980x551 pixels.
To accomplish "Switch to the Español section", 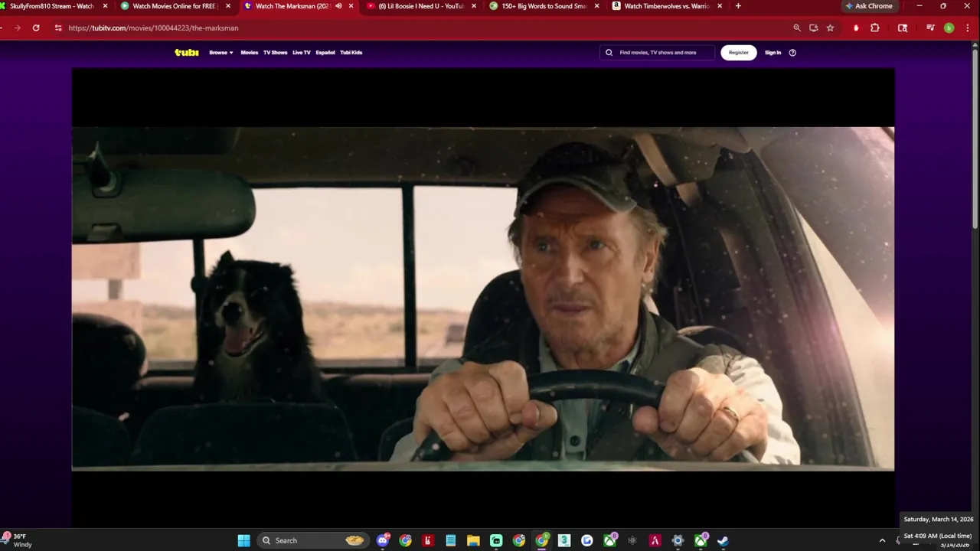I will tap(325, 53).
